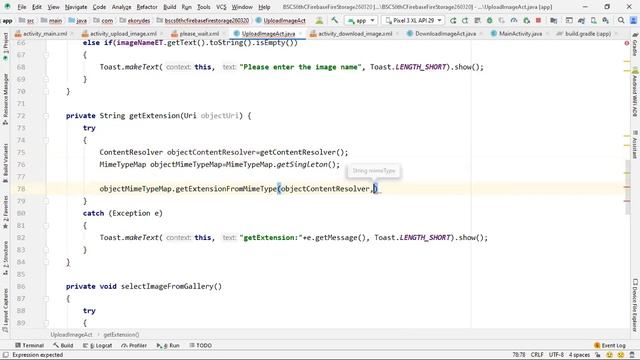640x360 pixels.
Task: Click Attach Debugger to Android Process icon
Action: 527,20
